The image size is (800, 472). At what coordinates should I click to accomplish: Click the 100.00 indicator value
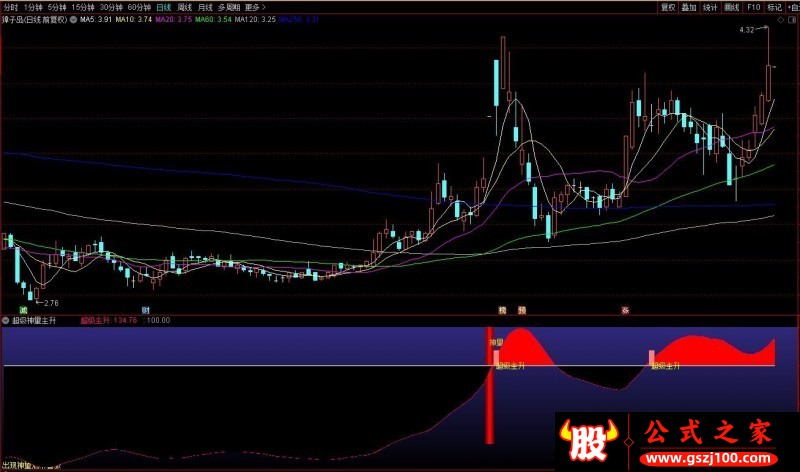[x=159, y=320]
